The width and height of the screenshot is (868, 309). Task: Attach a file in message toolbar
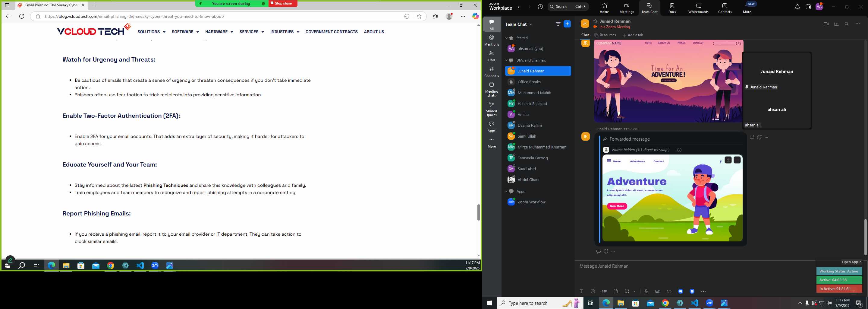tap(616, 291)
